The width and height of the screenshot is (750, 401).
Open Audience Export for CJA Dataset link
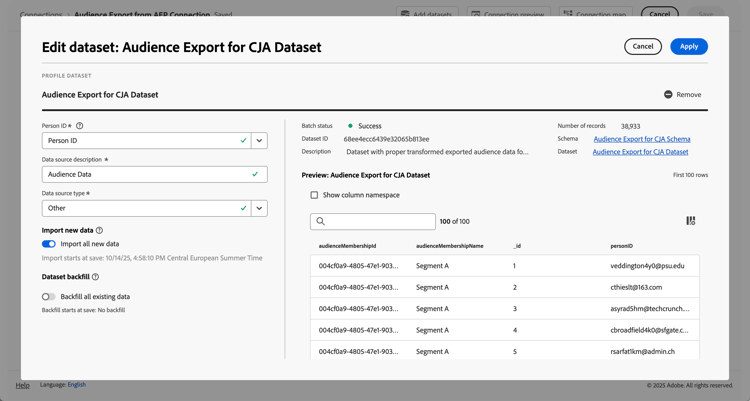coord(640,152)
